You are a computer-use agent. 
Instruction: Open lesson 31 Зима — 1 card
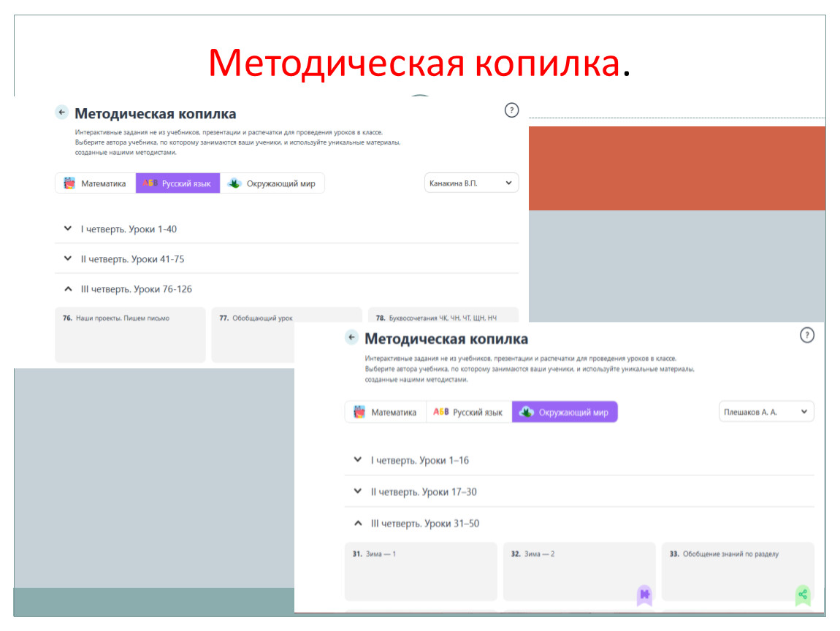pyautogui.click(x=420, y=571)
